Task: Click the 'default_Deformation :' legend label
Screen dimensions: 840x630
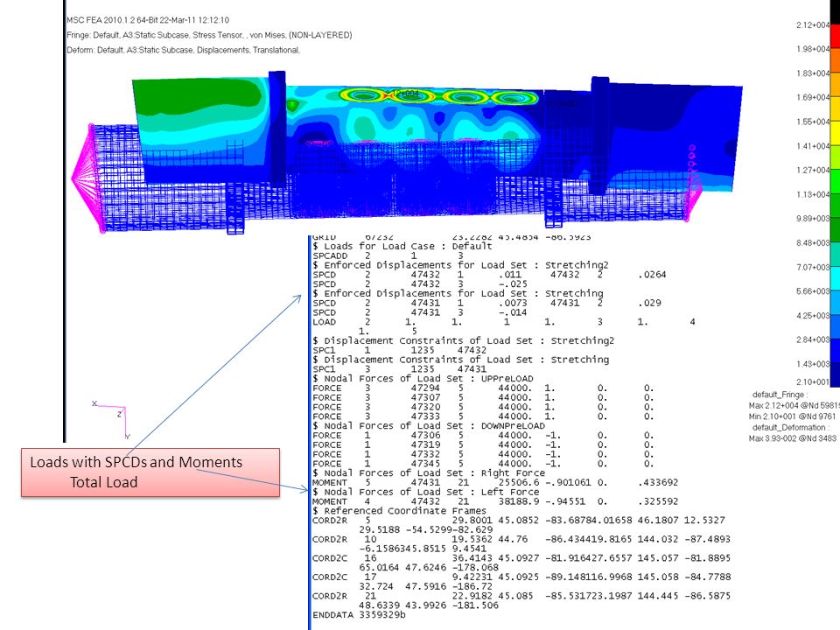Action: [791, 428]
